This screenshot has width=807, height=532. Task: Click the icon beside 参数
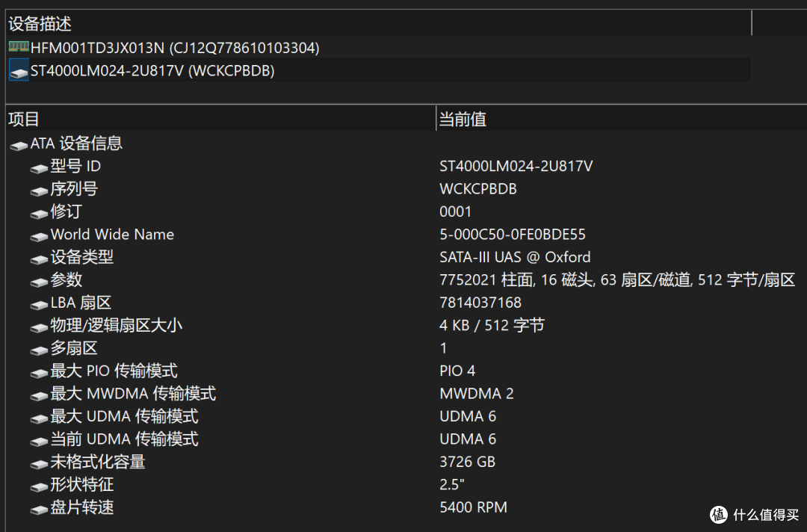click(x=39, y=282)
